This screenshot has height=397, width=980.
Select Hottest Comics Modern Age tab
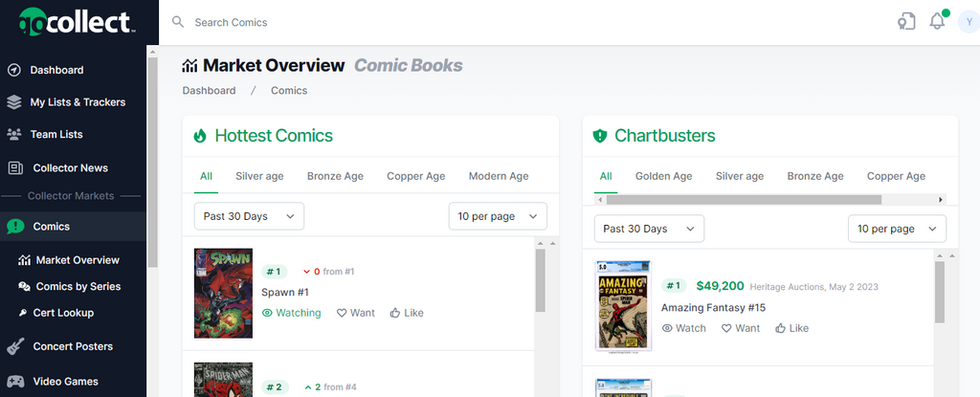point(499,176)
